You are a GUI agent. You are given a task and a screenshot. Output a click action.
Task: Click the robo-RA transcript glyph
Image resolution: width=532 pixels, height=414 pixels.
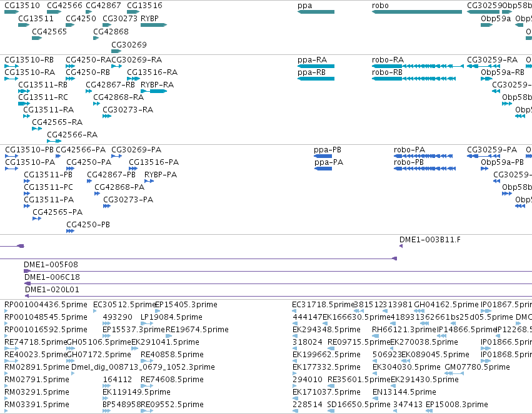(x=418, y=66)
